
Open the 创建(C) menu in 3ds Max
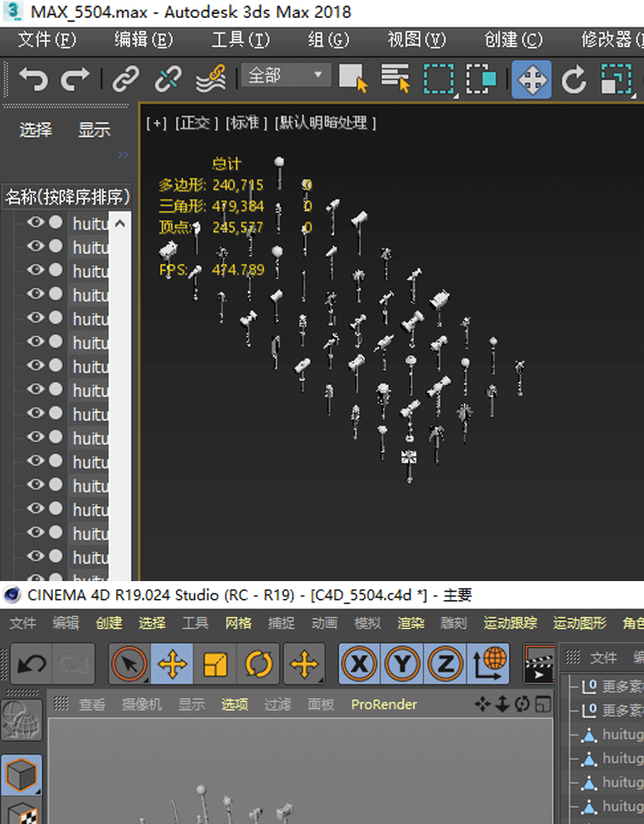pos(513,40)
